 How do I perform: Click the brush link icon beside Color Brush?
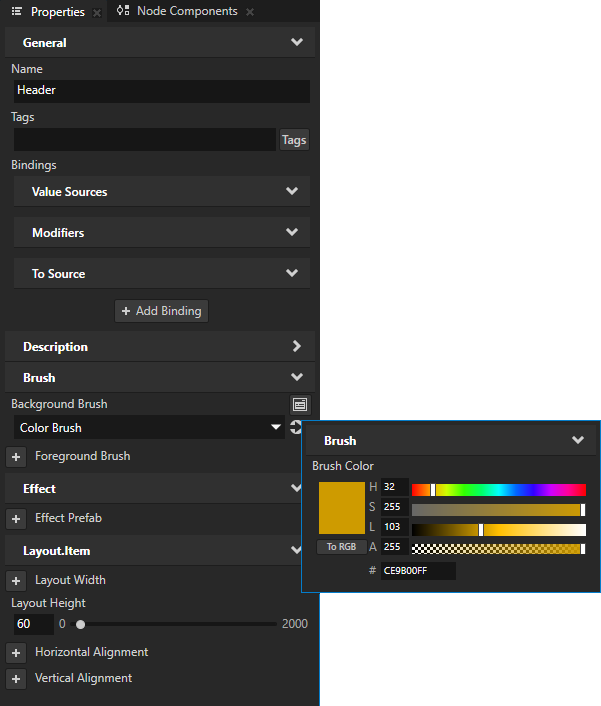click(x=295, y=427)
